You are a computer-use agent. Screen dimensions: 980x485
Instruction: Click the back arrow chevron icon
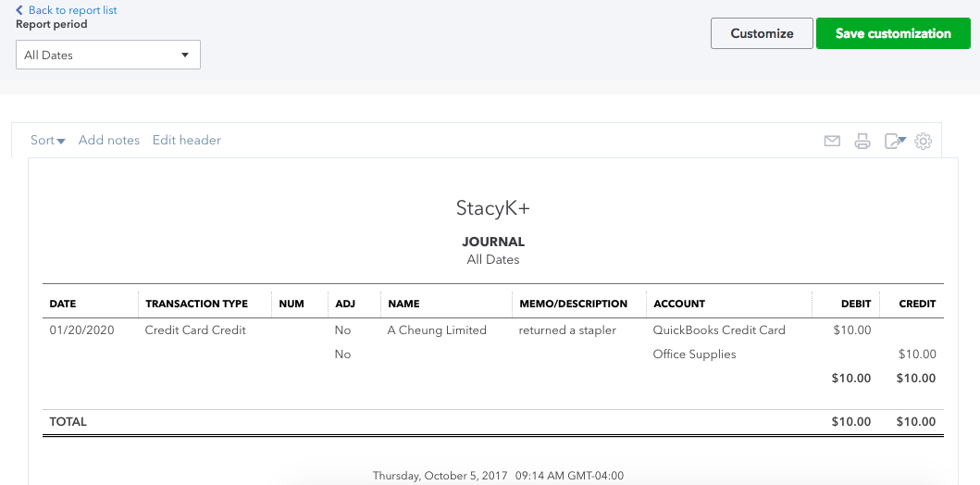pos(19,10)
